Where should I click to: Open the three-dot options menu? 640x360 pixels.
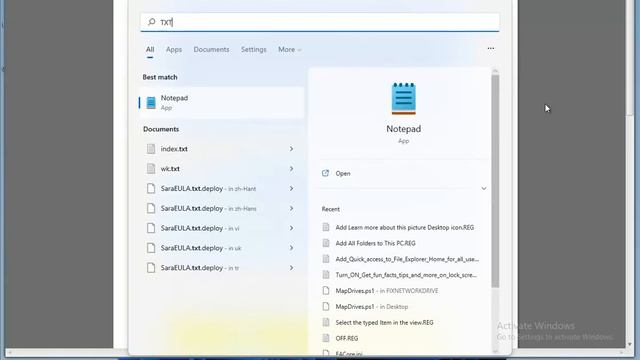tap(491, 49)
